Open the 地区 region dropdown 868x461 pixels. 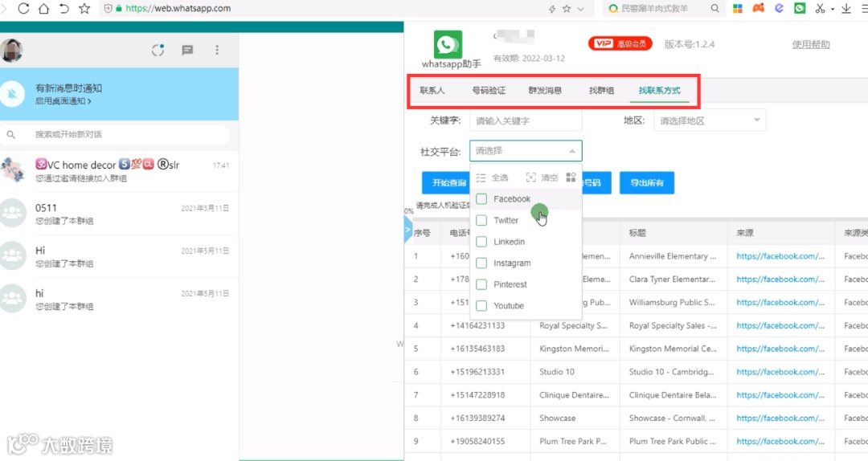710,120
